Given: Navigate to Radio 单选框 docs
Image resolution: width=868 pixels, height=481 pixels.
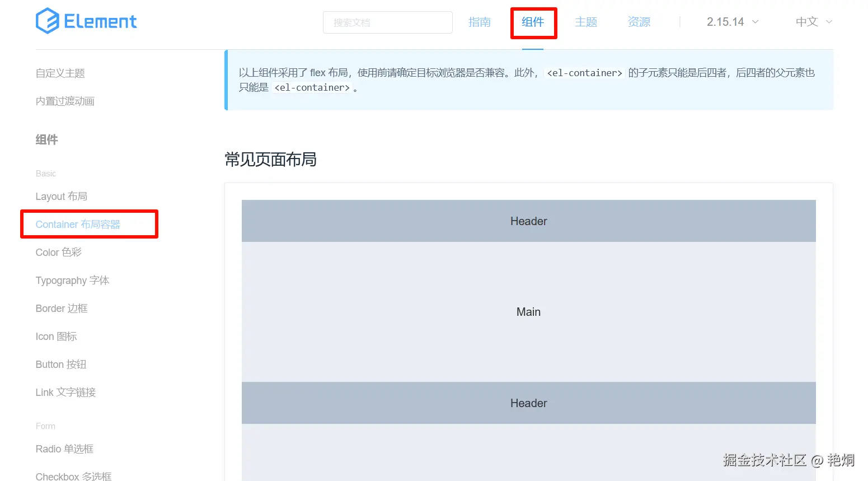Looking at the screenshot, I should [x=64, y=449].
